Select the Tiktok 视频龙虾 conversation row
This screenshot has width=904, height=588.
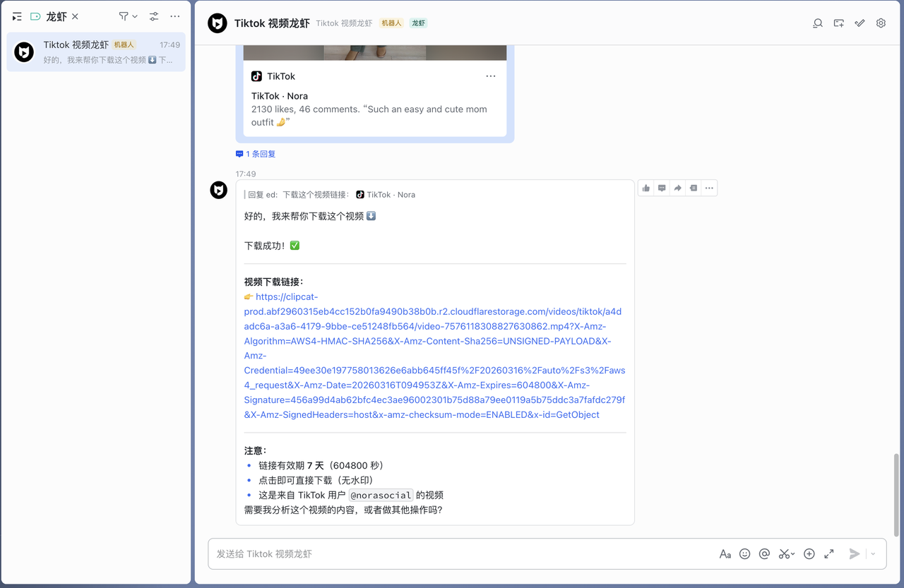click(96, 52)
